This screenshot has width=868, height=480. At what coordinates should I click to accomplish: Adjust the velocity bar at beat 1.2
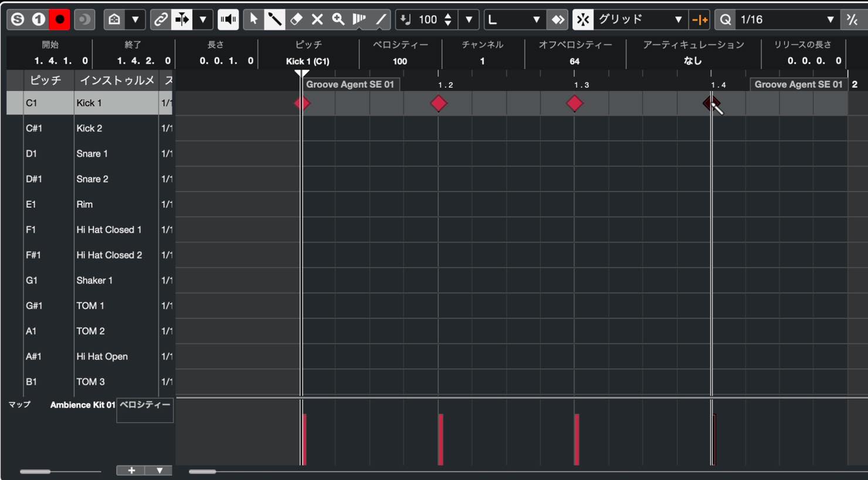(441, 440)
